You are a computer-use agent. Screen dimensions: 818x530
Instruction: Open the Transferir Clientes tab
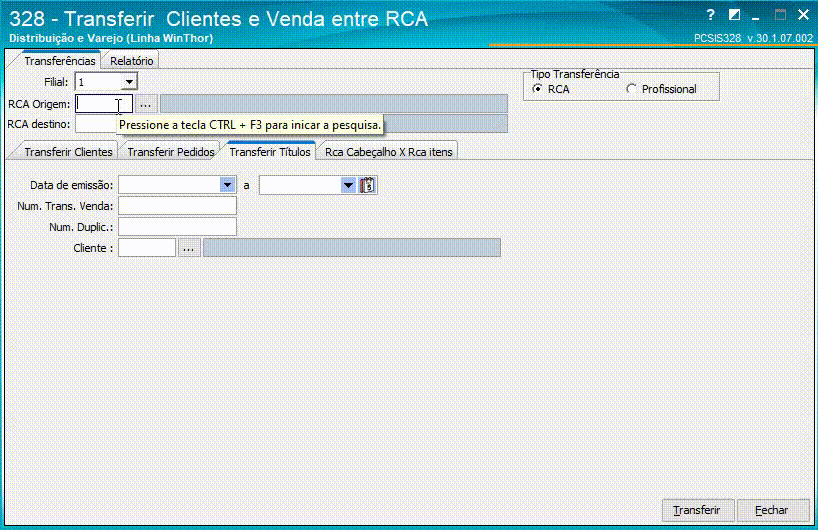(x=68, y=152)
